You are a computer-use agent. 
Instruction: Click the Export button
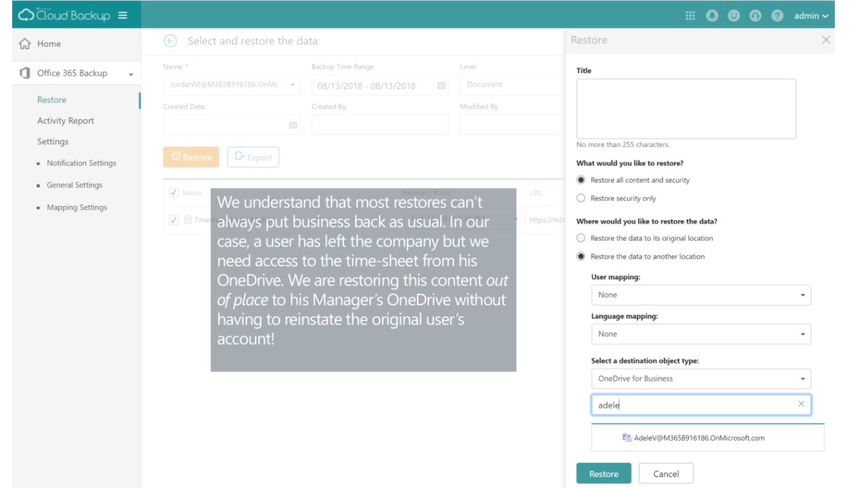click(x=253, y=157)
